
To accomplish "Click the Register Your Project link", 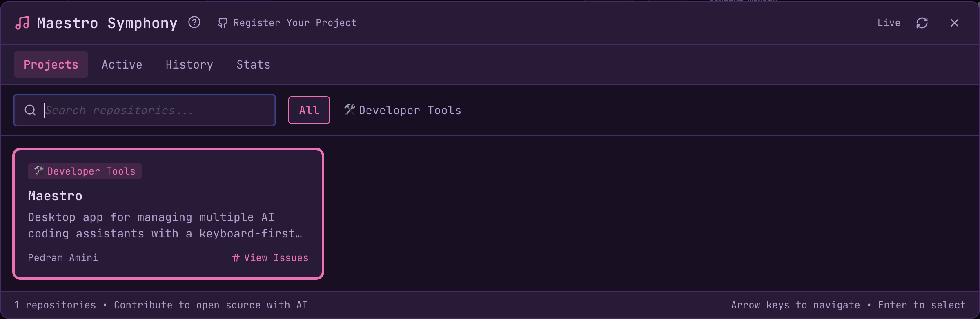I will (x=295, y=23).
